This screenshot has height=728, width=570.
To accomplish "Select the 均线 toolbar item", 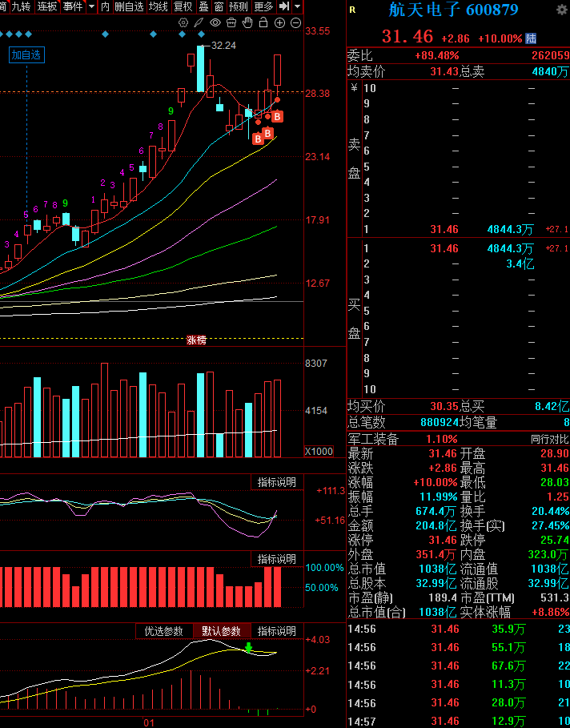I will 159,6.
